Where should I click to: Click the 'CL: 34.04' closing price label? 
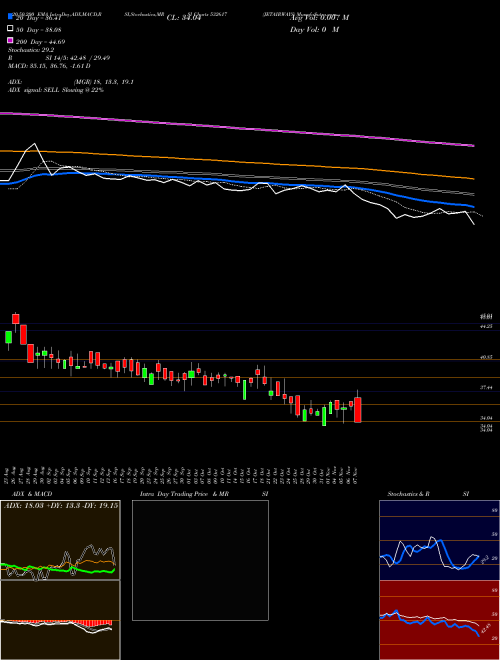(x=184, y=18)
